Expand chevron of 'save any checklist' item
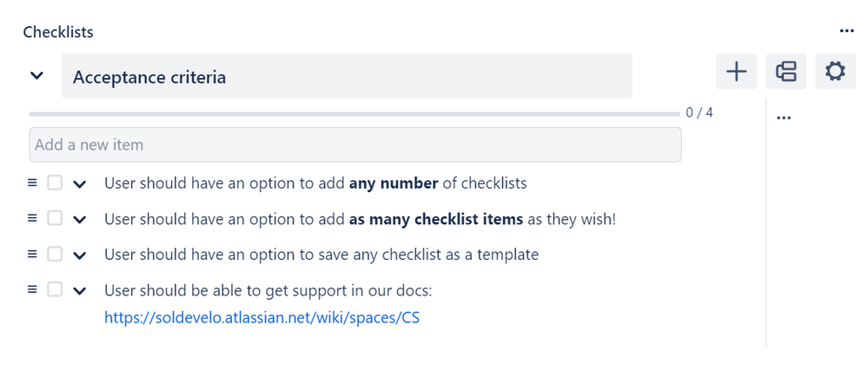 tap(80, 256)
